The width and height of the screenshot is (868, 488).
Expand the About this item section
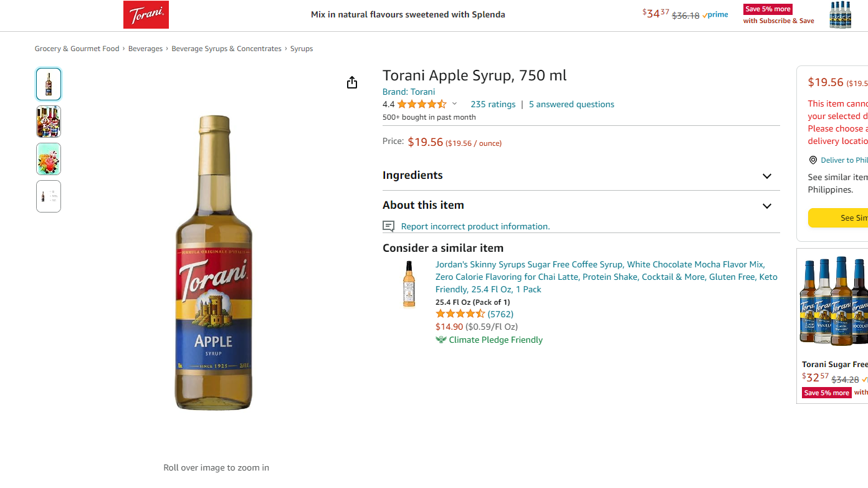coord(581,206)
